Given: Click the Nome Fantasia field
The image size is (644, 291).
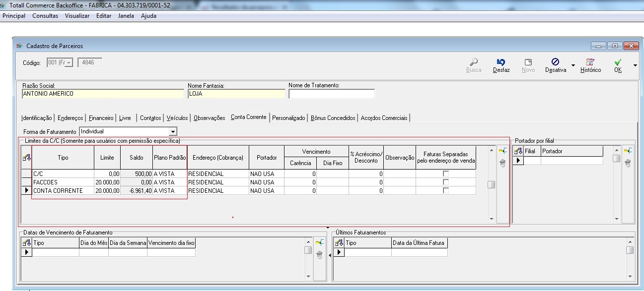Looking at the screenshot, I should 236,94.
